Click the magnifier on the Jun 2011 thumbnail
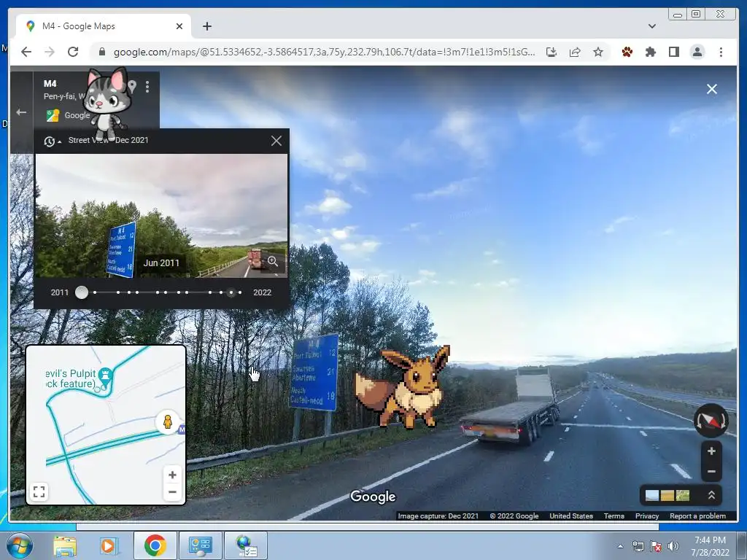Image resolution: width=747 pixels, height=560 pixels. (x=273, y=262)
